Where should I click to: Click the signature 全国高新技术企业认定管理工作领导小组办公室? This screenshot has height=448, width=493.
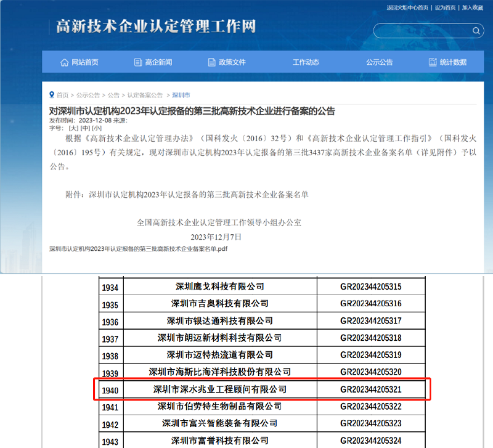click(x=219, y=222)
